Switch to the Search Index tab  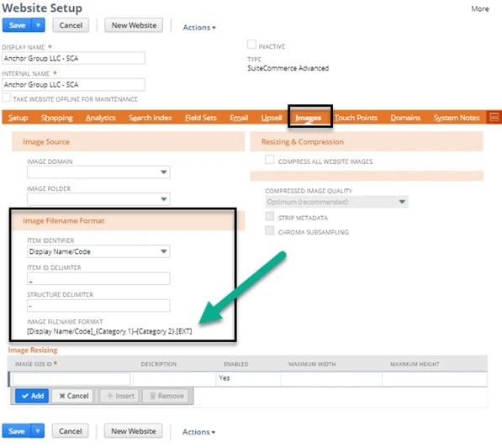pos(151,118)
